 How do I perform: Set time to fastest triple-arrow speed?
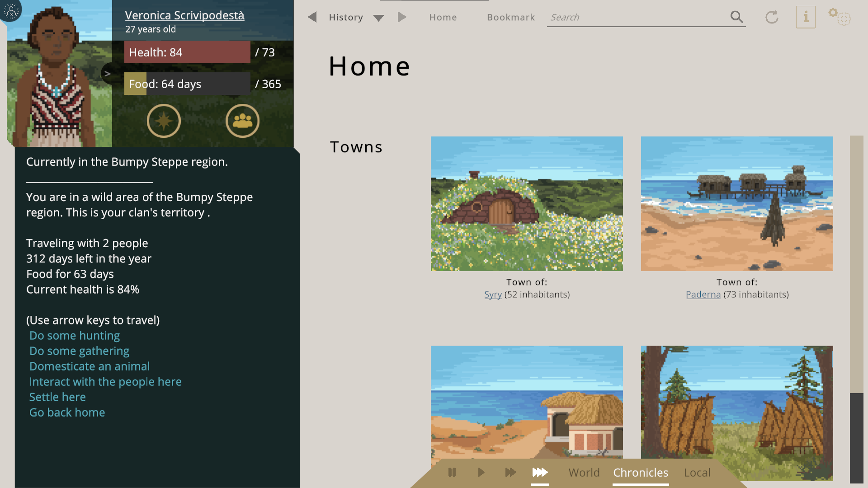pyautogui.click(x=540, y=473)
